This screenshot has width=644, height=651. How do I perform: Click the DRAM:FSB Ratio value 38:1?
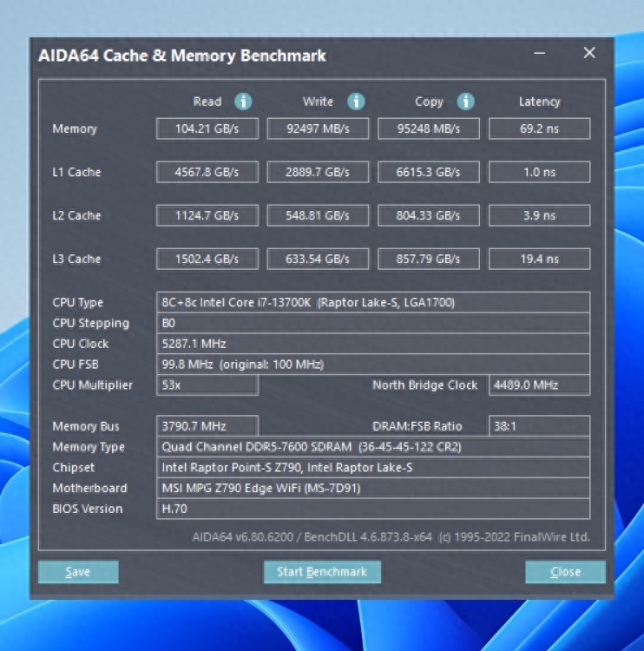pyautogui.click(x=539, y=426)
